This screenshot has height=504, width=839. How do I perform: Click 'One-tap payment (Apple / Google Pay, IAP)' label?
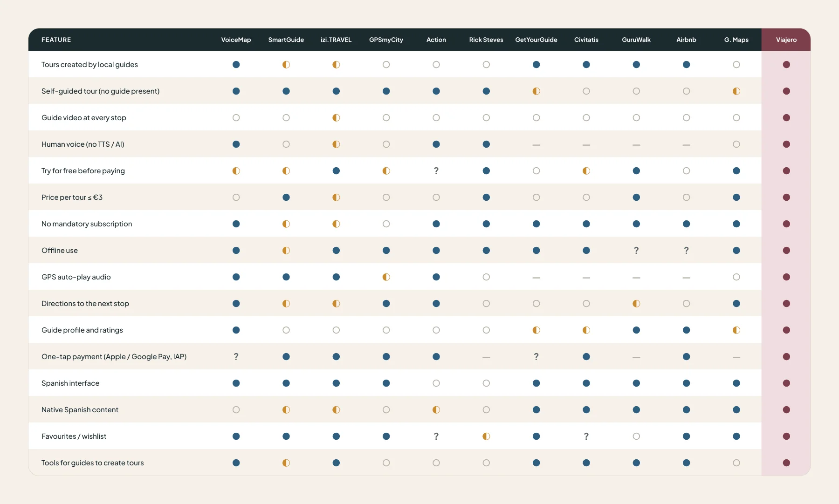click(x=114, y=357)
